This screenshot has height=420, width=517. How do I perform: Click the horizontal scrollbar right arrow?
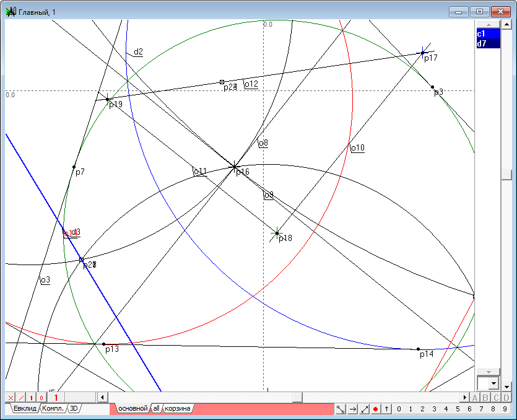[464, 398]
